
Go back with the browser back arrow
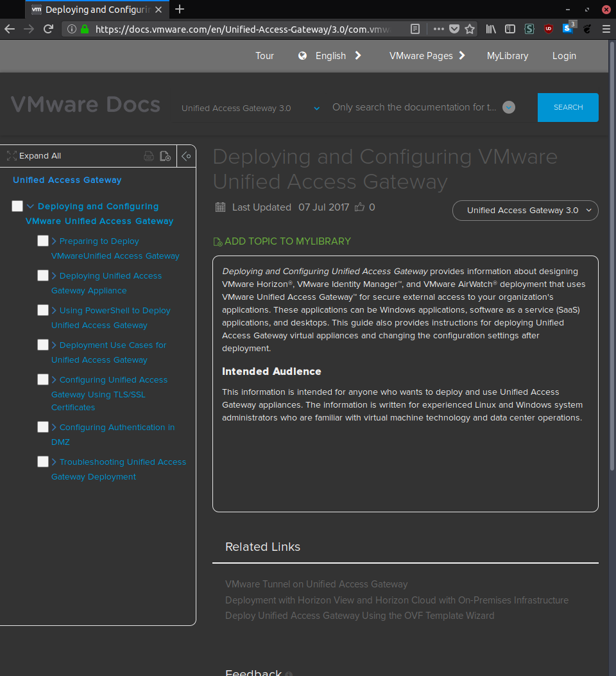coord(10,29)
